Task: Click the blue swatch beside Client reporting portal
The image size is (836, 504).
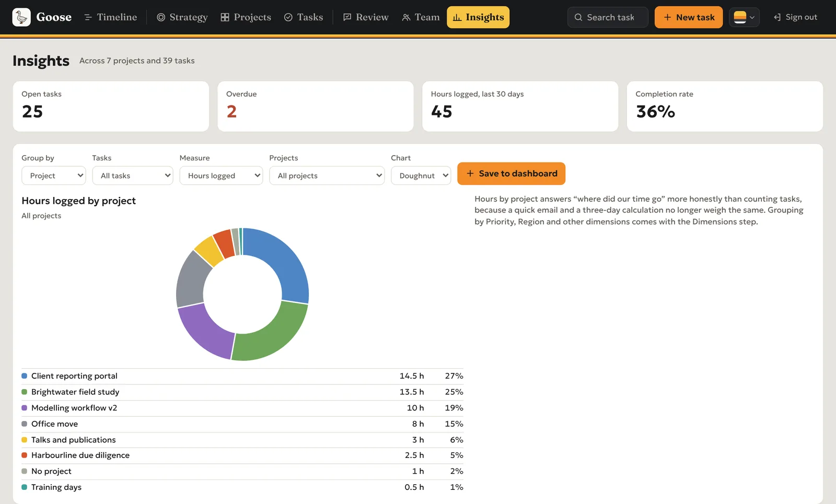Action: click(24, 376)
